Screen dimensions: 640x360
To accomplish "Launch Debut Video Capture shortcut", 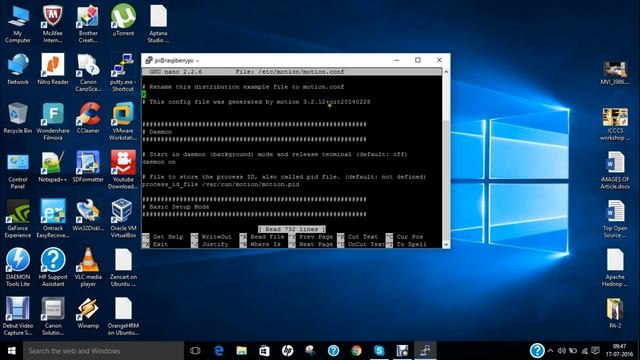I will coord(18,316).
